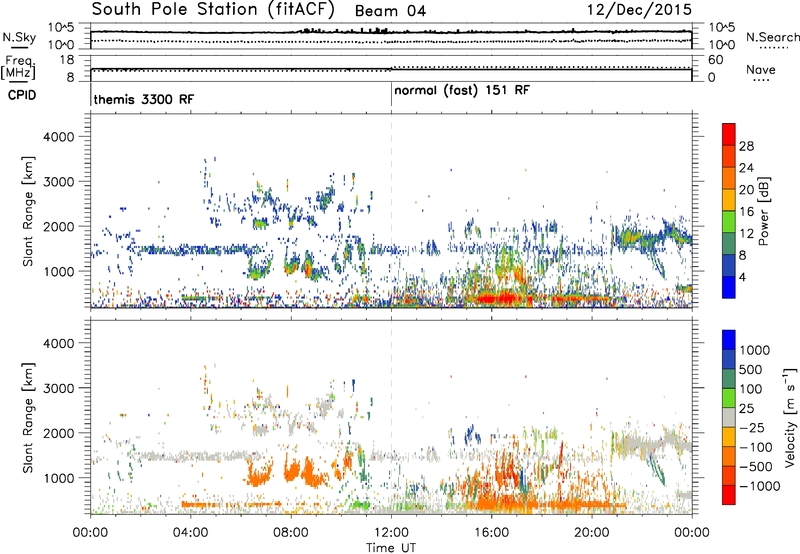Click the title 'South Pole Station (fitACF)'
The height and width of the screenshot is (554, 800).
213,10
